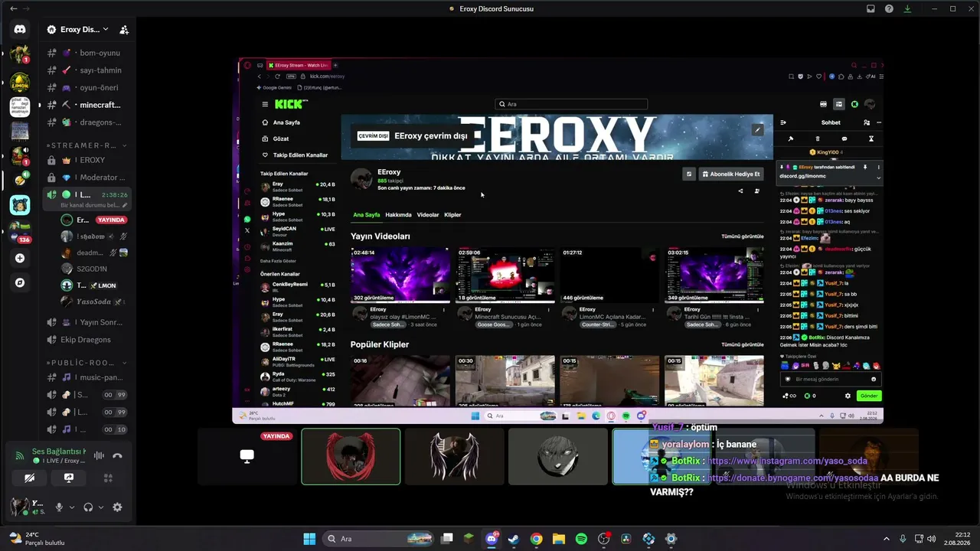Viewport: 980px width, 551px height.
Task: Open Discord user settings gear
Action: click(117, 507)
